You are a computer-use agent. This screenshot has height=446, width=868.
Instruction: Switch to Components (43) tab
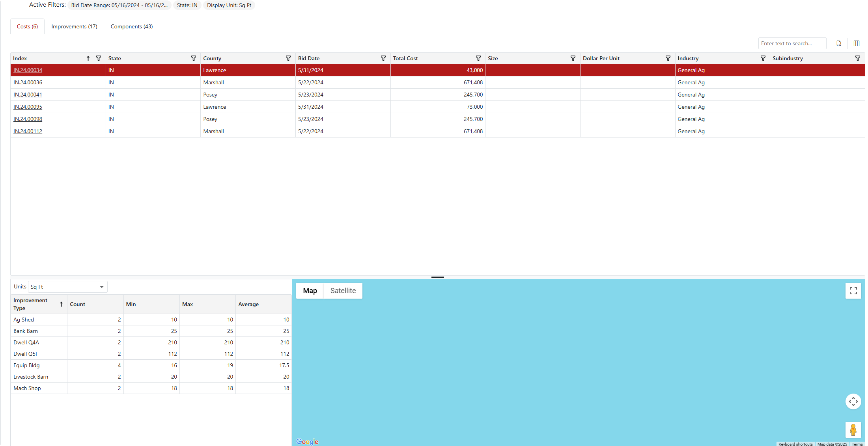132,26
